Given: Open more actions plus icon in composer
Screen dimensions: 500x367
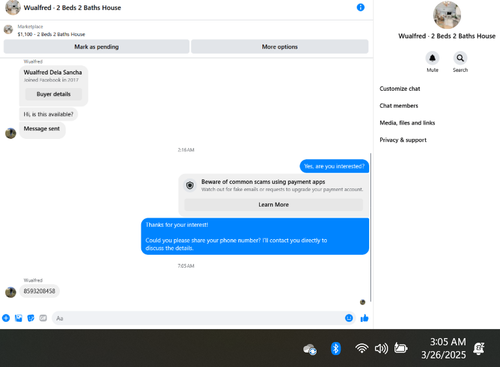Looking at the screenshot, I should point(6,318).
